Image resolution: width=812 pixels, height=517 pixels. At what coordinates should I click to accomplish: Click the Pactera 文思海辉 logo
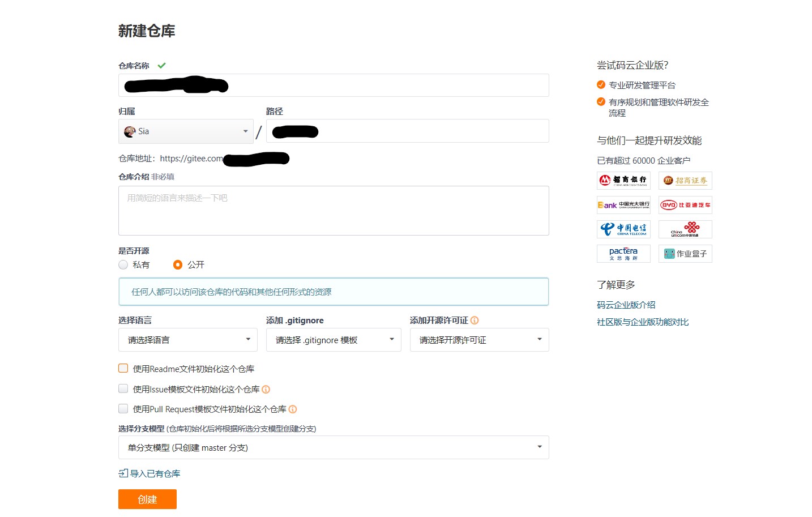tap(623, 254)
